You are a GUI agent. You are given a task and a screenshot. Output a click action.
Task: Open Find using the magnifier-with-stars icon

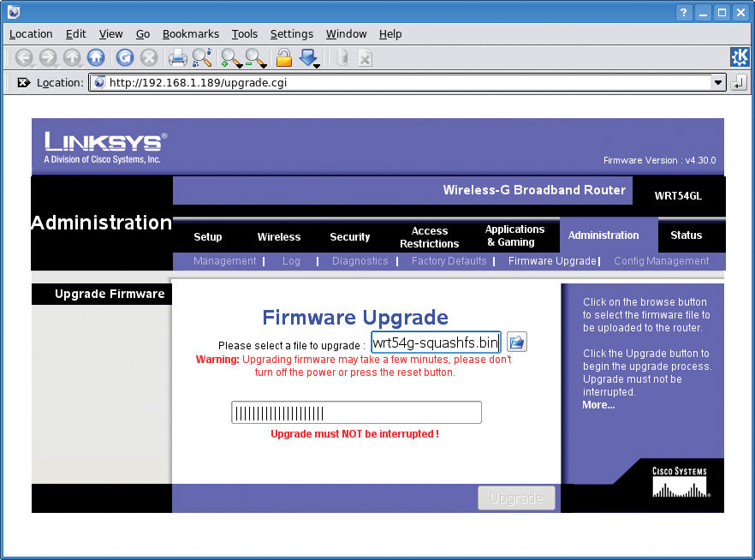[x=202, y=57]
